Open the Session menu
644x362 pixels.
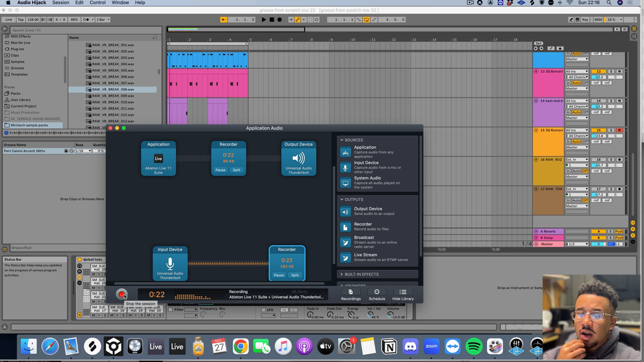[x=60, y=3]
